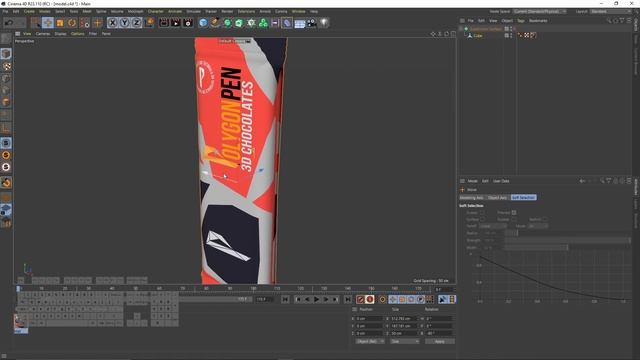The image size is (640, 360).
Task: Open the Size mode dropdown
Action: click(404, 341)
